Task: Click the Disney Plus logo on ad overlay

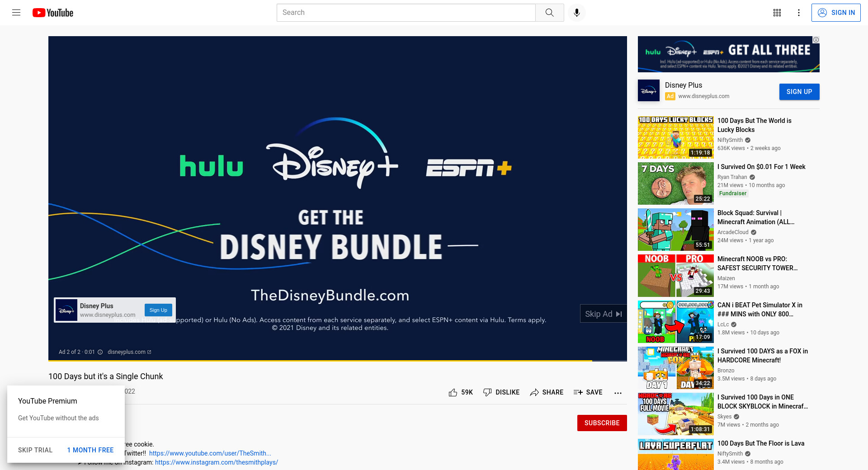Action: point(66,310)
